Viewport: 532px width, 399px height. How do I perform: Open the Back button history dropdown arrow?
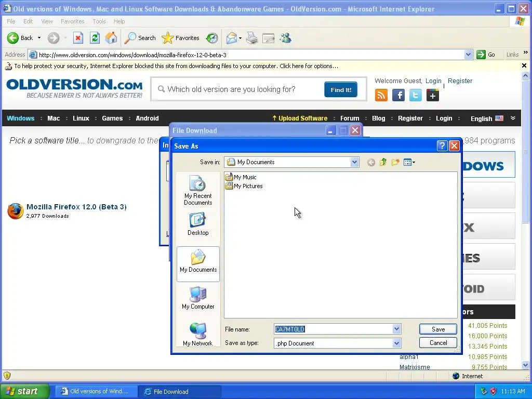tap(39, 38)
